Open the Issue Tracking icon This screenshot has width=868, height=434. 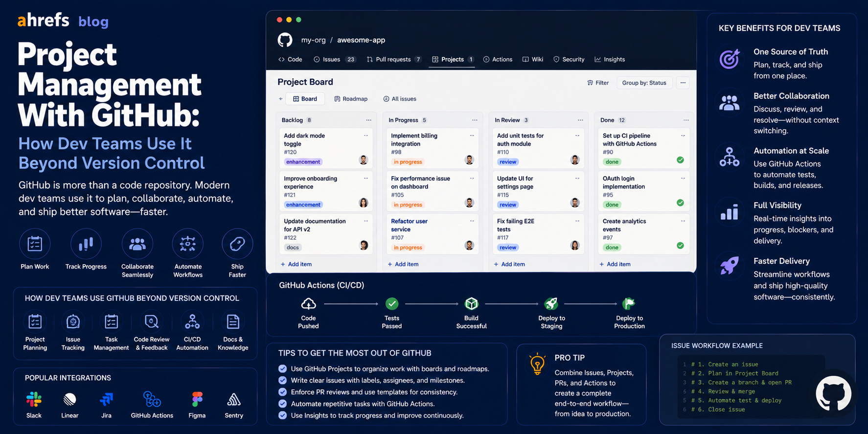(x=73, y=322)
